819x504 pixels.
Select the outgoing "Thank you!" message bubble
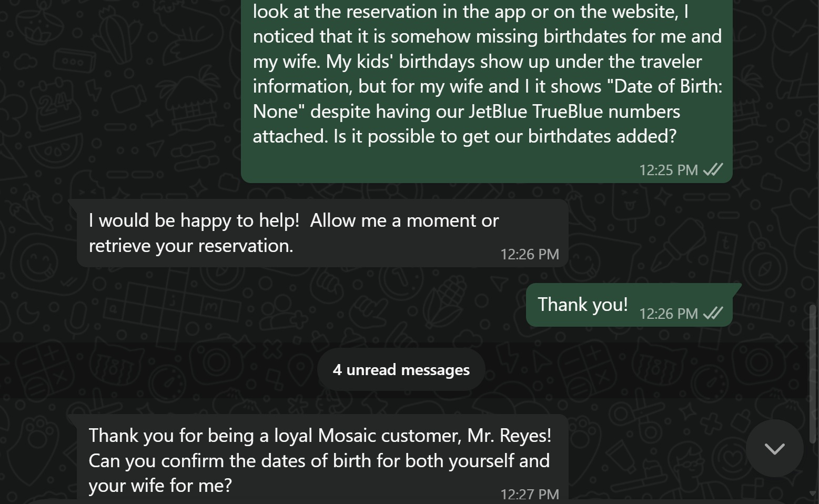629,305
